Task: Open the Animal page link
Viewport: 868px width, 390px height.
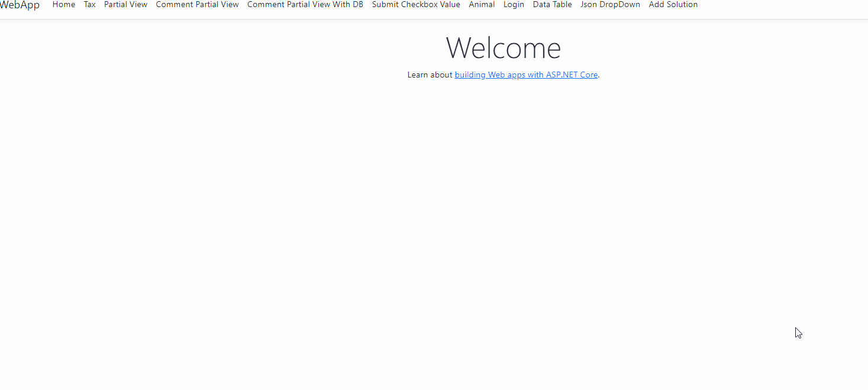Action: [482, 5]
